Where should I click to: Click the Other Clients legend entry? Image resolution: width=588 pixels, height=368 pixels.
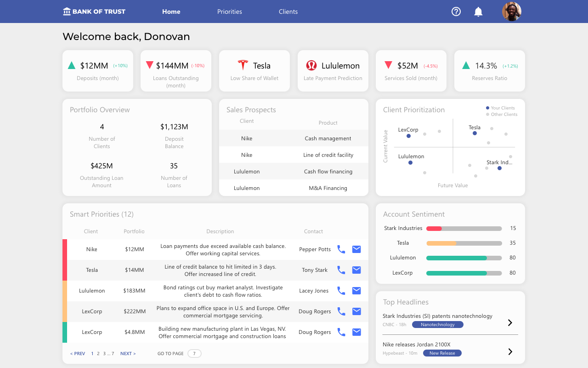(502, 115)
